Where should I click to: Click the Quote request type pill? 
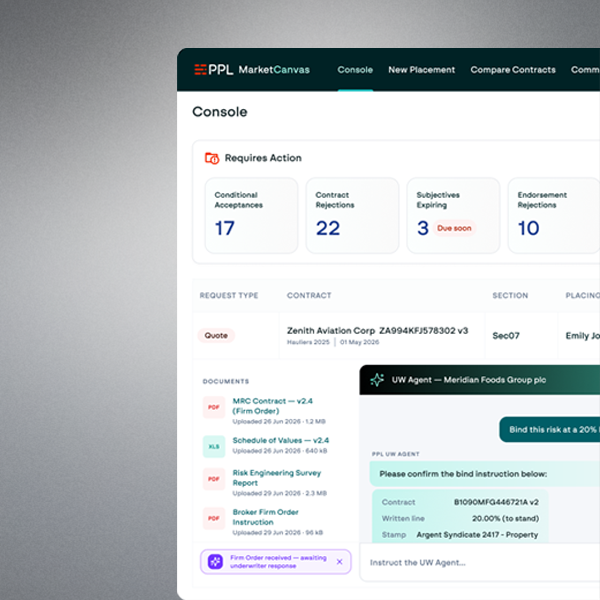pyautogui.click(x=216, y=336)
